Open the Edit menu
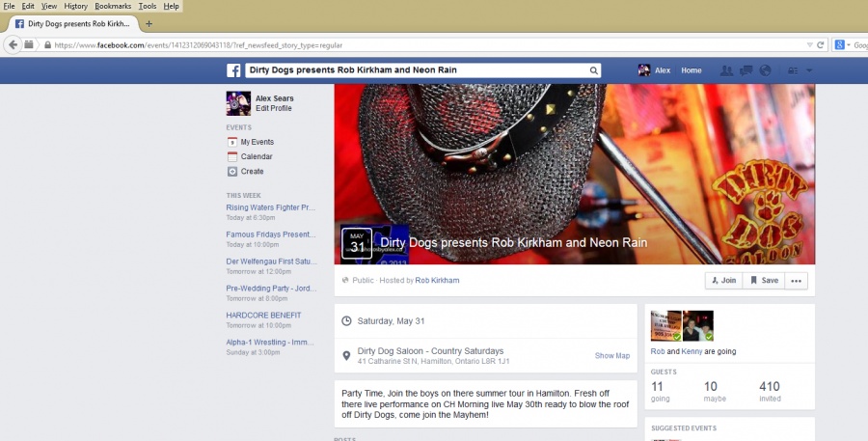The image size is (868, 441). (28, 6)
